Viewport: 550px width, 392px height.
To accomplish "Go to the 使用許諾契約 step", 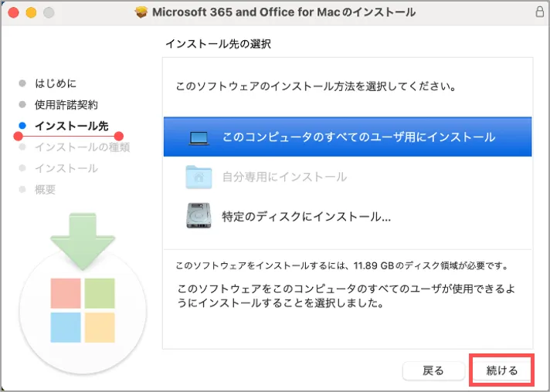I will [x=66, y=105].
